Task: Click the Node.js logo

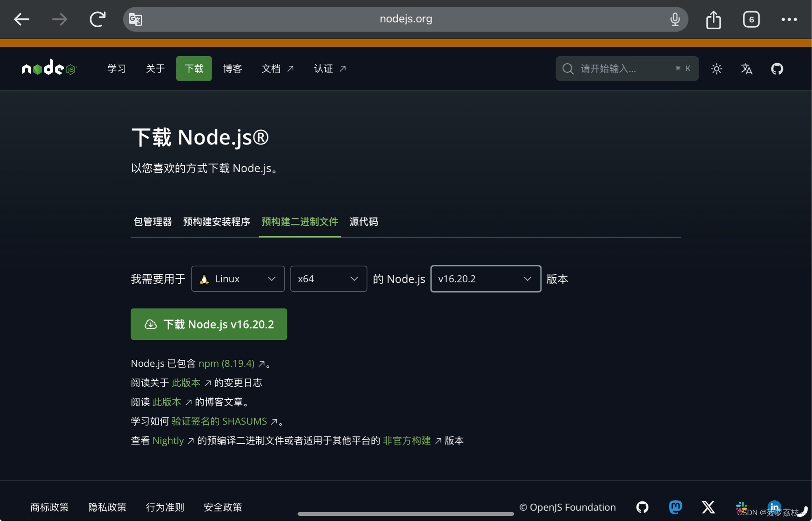Action: pyautogui.click(x=48, y=68)
